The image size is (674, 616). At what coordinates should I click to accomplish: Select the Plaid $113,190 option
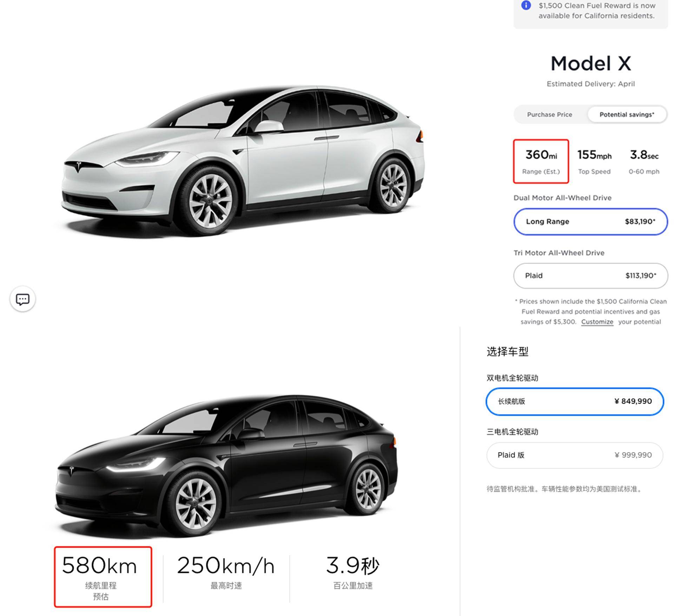pyautogui.click(x=590, y=276)
